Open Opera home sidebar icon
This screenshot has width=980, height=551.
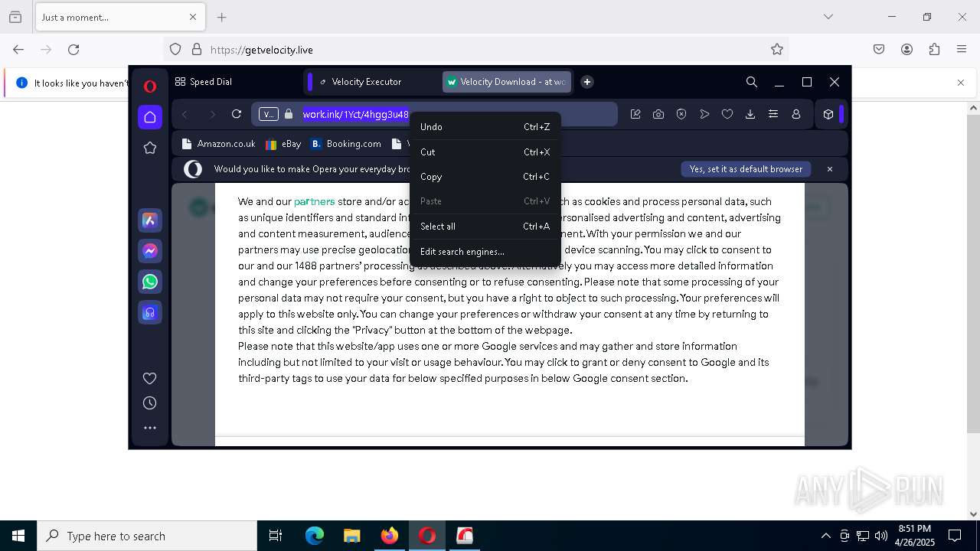(x=150, y=117)
